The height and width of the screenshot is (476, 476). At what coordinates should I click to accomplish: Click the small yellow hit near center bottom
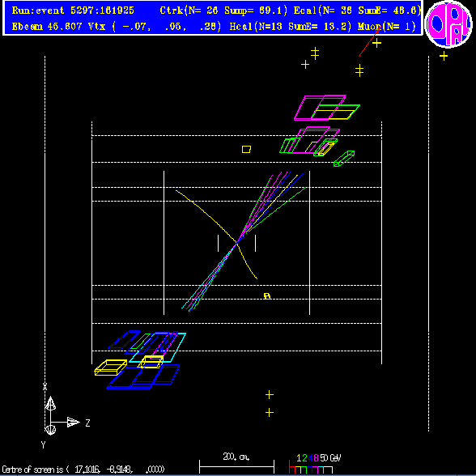pyautogui.click(x=267, y=296)
